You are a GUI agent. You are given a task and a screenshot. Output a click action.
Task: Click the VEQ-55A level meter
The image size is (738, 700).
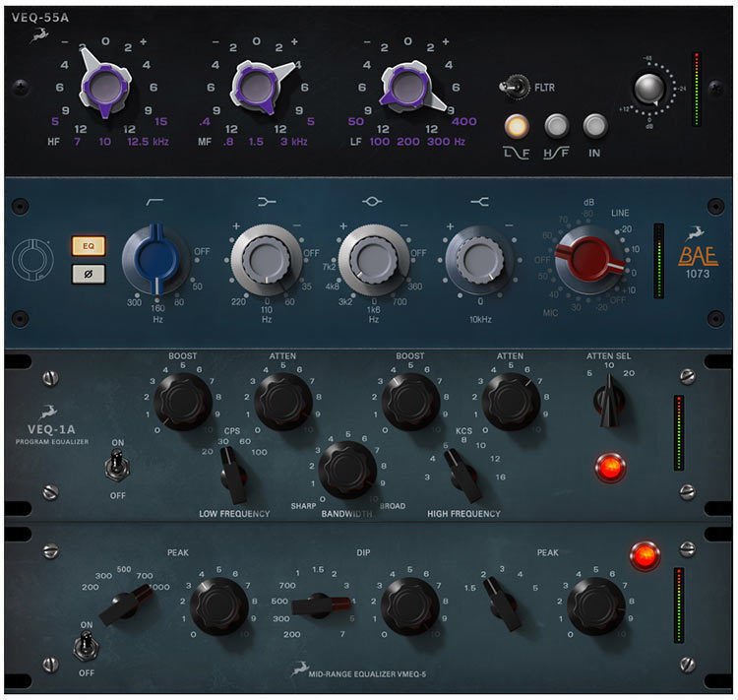pyautogui.click(x=696, y=90)
